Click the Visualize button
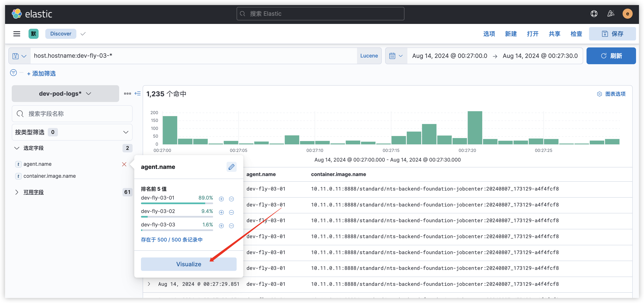The width and height of the screenshot is (644, 303). click(189, 264)
